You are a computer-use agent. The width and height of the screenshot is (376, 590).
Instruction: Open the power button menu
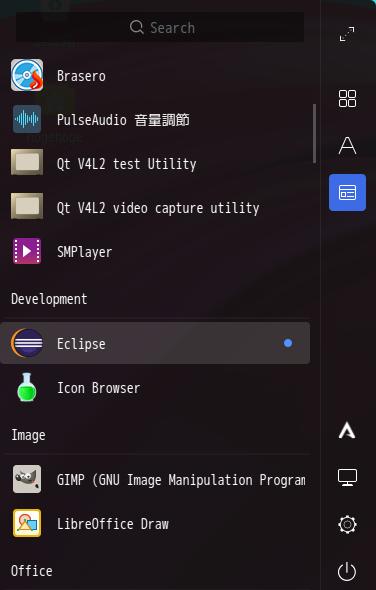347,572
